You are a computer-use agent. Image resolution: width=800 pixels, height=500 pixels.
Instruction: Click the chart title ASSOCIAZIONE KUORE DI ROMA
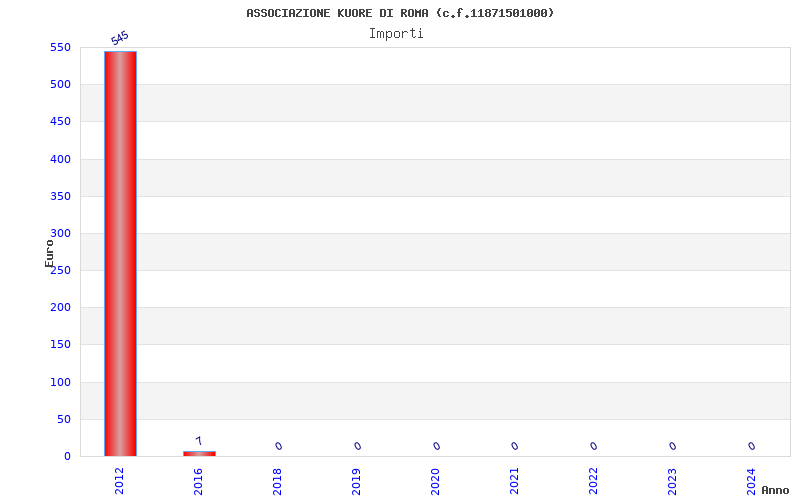(x=400, y=13)
